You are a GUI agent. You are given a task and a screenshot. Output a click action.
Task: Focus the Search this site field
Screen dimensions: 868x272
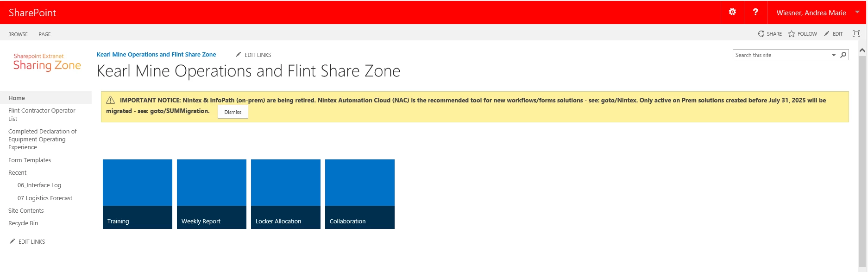(x=781, y=55)
